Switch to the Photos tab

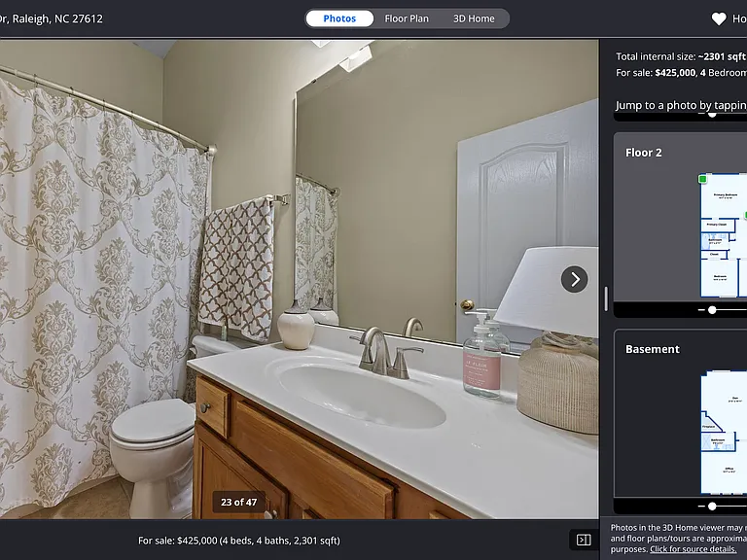[x=339, y=18]
